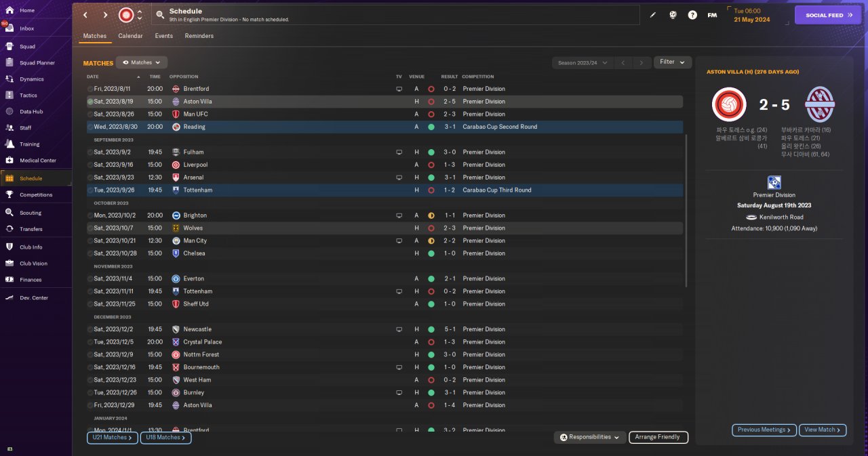Select Schedule in the sidebar
The width and height of the screenshot is (868, 456).
tap(36, 178)
